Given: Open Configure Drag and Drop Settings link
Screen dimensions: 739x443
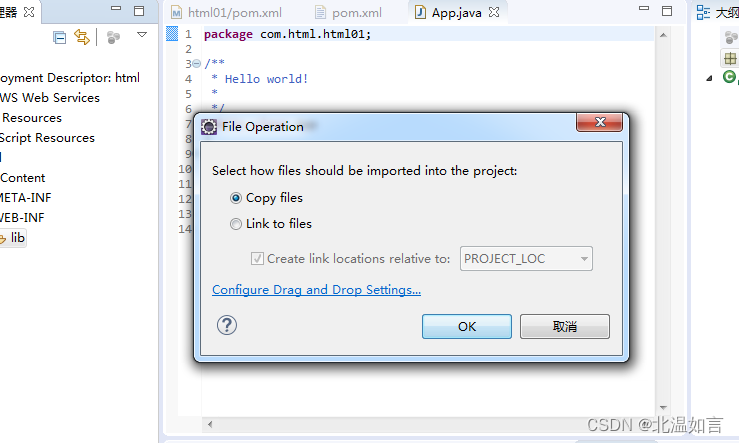Looking at the screenshot, I should [316, 289].
